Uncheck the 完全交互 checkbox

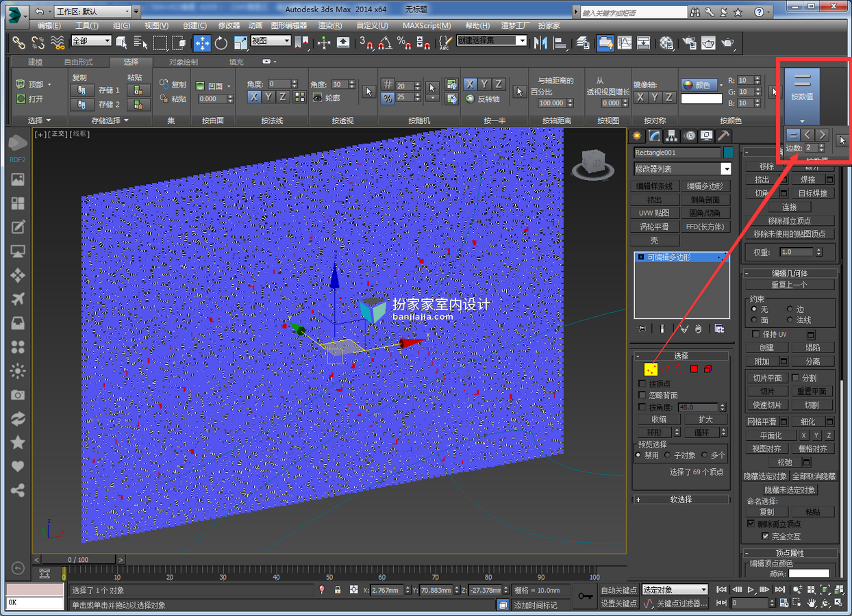coord(765,536)
